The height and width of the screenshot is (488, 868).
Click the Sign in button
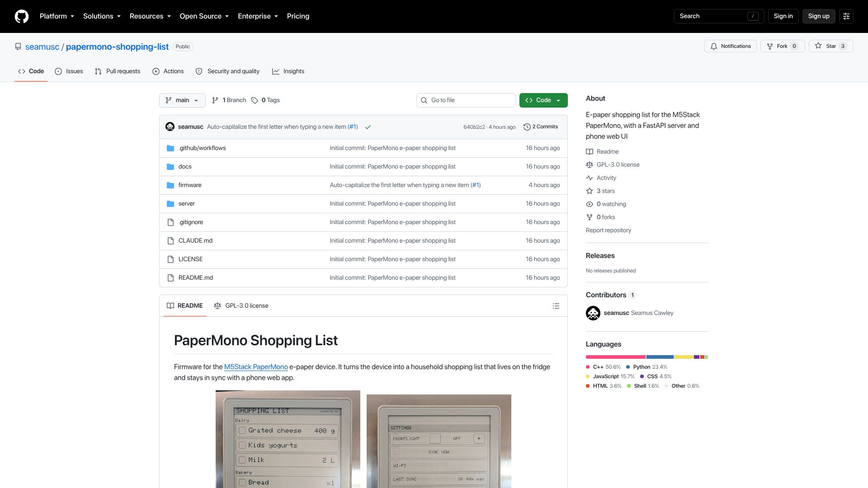(783, 16)
